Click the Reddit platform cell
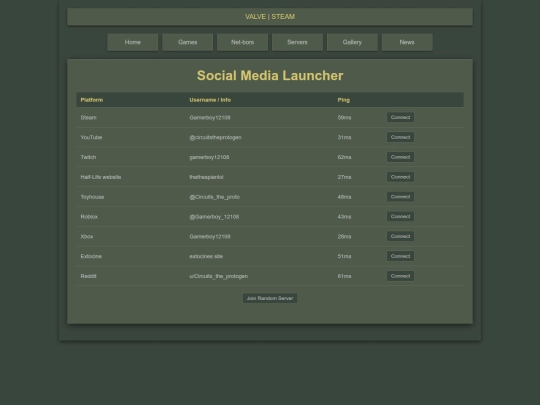The image size is (540, 405). click(89, 276)
